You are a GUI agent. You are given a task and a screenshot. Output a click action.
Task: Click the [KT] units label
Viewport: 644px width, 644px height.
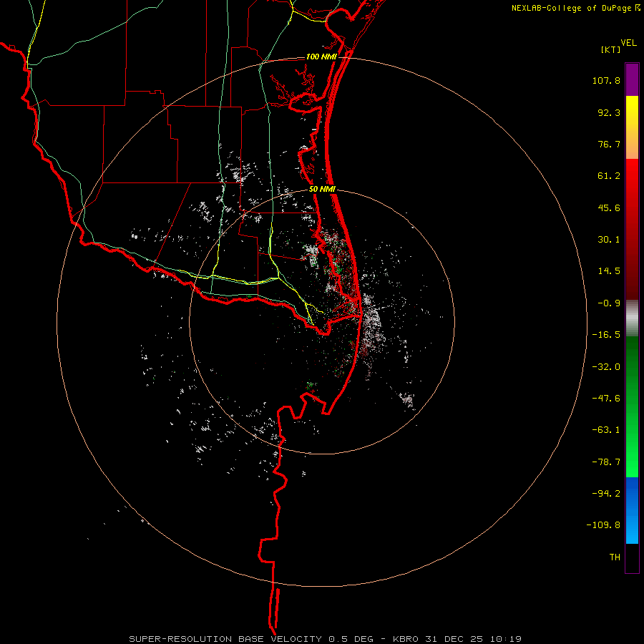611,49
